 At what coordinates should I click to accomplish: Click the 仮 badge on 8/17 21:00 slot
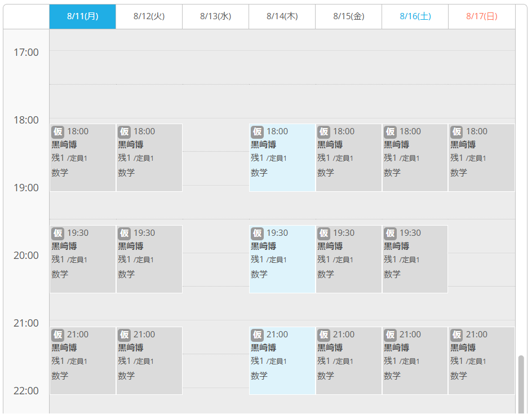click(456, 335)
